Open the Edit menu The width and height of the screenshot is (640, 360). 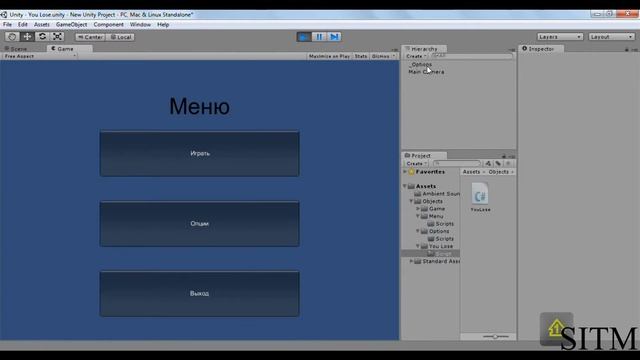(x=22, y=25)
